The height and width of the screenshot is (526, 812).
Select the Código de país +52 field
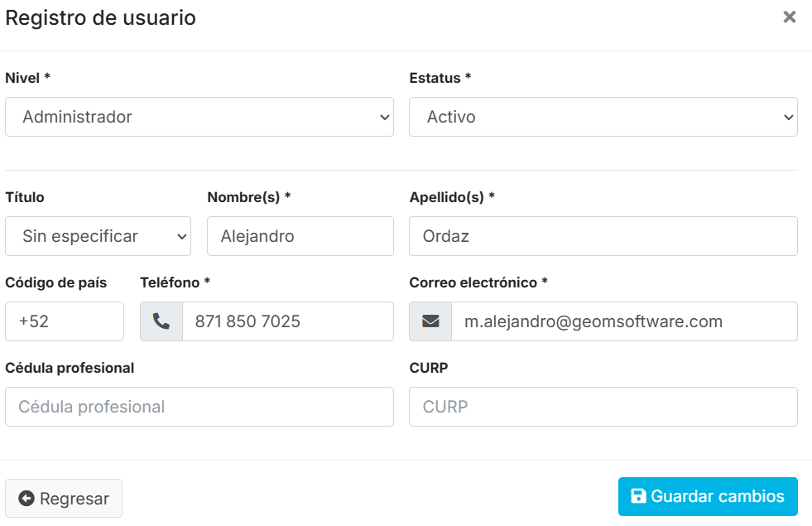coord(65,321)
